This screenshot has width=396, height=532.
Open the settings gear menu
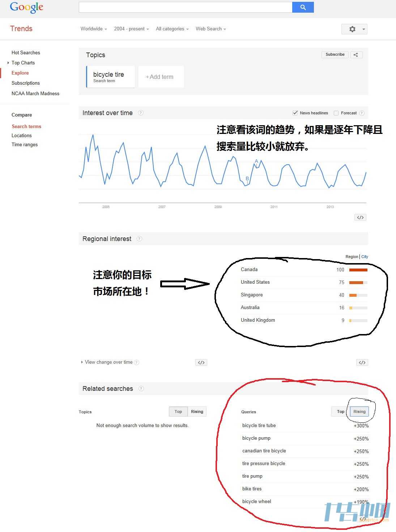pos(352,29)
